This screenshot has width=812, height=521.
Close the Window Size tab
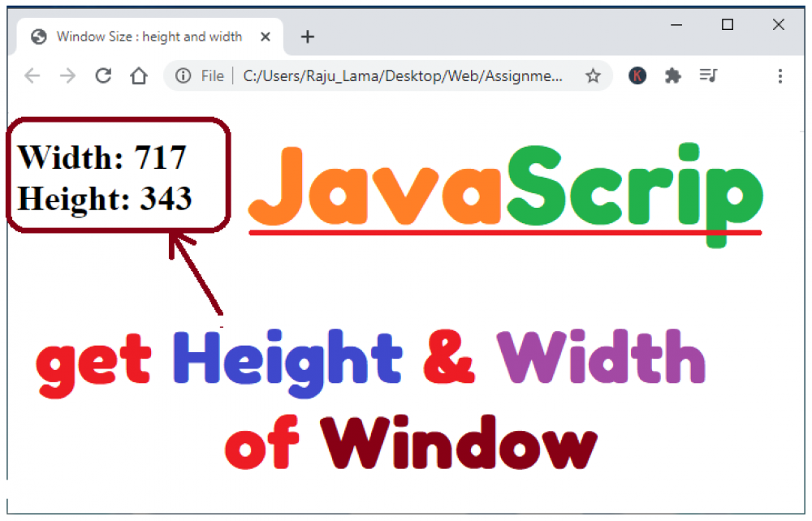click(x=266, y=37)
